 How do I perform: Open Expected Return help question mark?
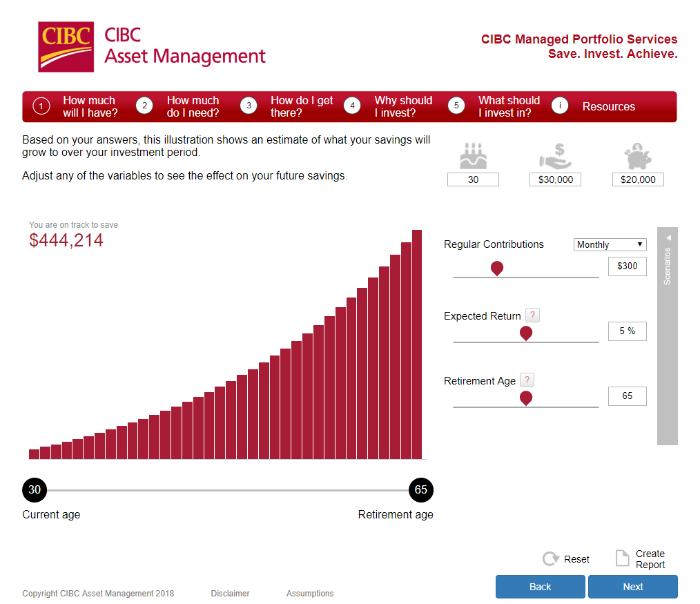(532, 315)
